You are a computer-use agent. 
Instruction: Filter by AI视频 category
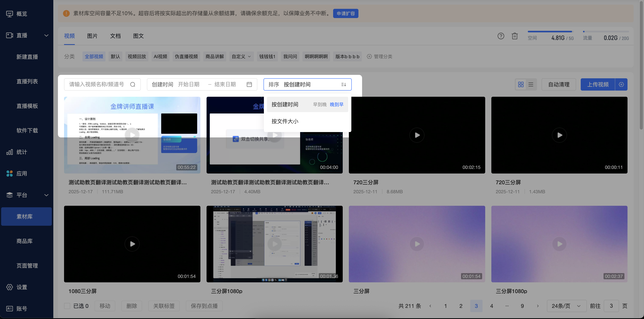[x=161, y=57]
